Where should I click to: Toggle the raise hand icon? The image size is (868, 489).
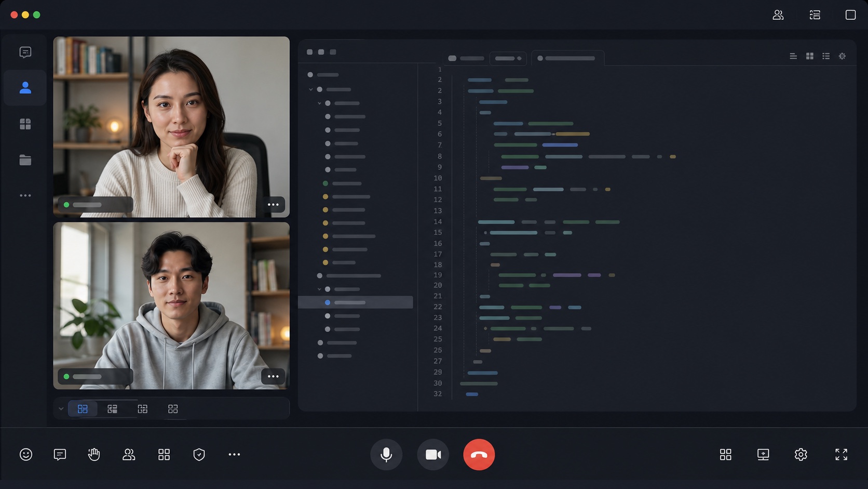pyautogui.click(x=94, y=455)
